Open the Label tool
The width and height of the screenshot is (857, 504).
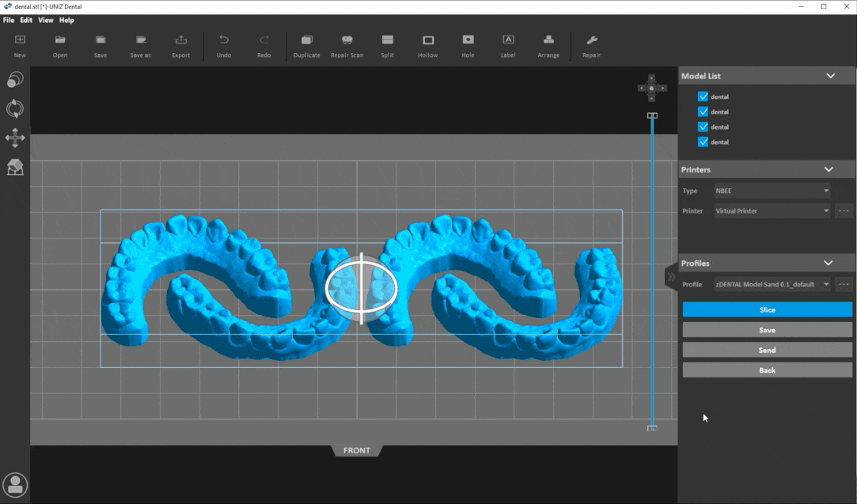pyautogui.click(x=508, y=40)
